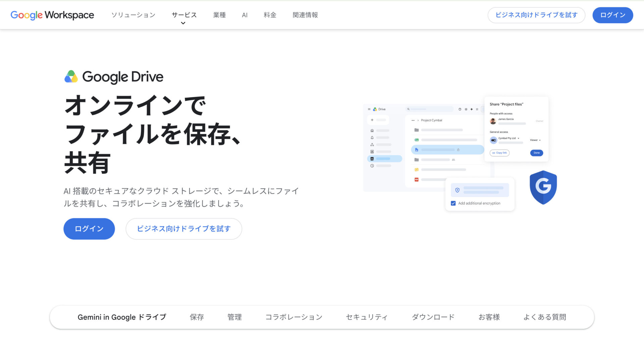
Task: Expand the サービス menu chevron
Action: 183,23
